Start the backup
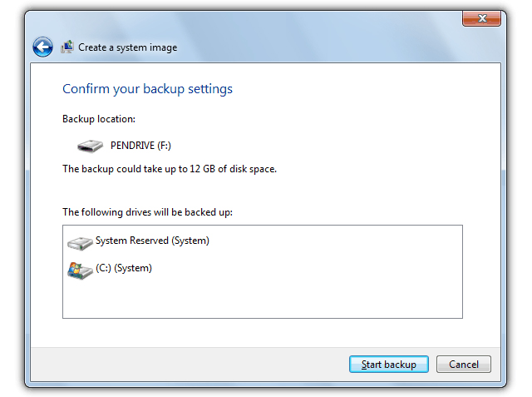 pos(388,365)
